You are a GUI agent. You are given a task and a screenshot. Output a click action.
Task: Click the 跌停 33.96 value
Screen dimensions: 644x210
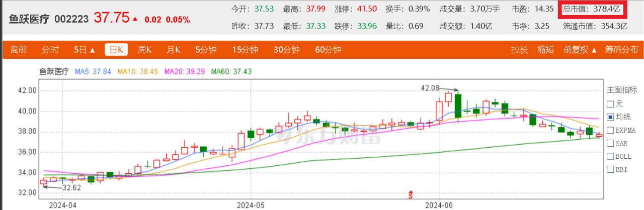pos(367,26)
